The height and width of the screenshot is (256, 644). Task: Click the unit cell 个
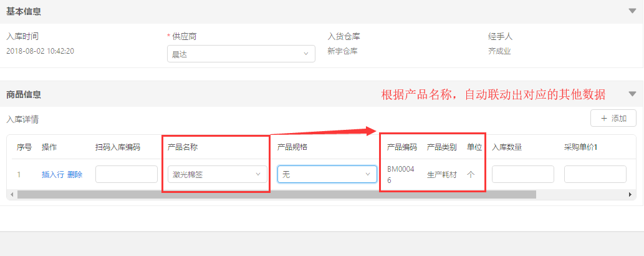471,174
